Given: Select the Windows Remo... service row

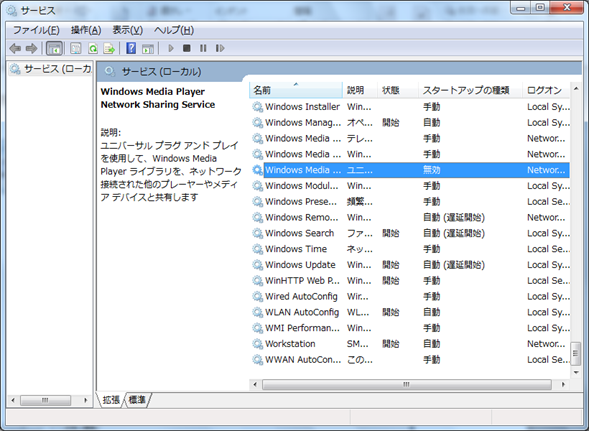Looking at the screenshot, I should pyautogui.click(x=410, y=217).
